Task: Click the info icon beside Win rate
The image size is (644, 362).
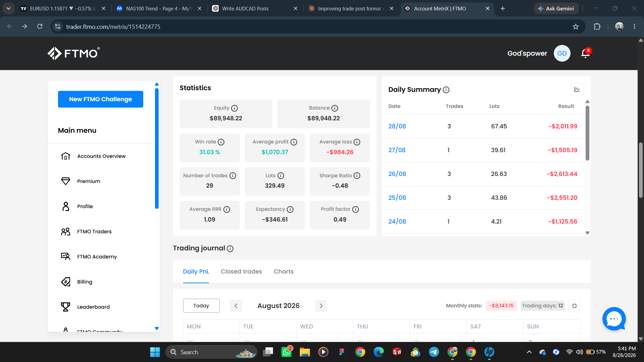Action: (x=221, y=142)
